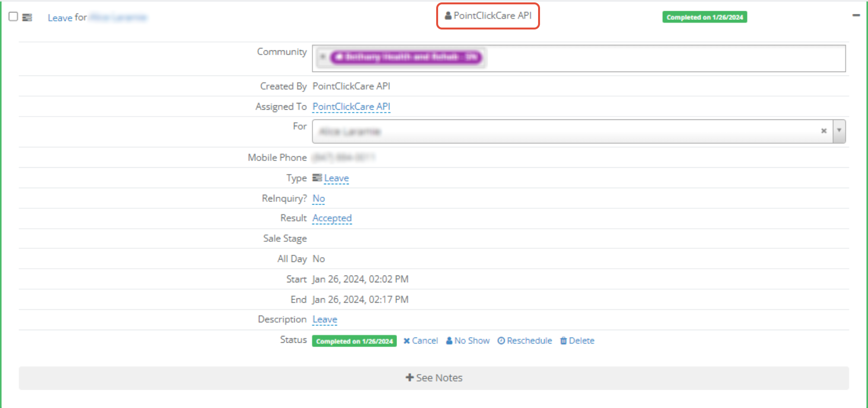The width and height of the screenshot is (868, 408).
Task: Mark the activity as No Show
Action: pos(468,341)
